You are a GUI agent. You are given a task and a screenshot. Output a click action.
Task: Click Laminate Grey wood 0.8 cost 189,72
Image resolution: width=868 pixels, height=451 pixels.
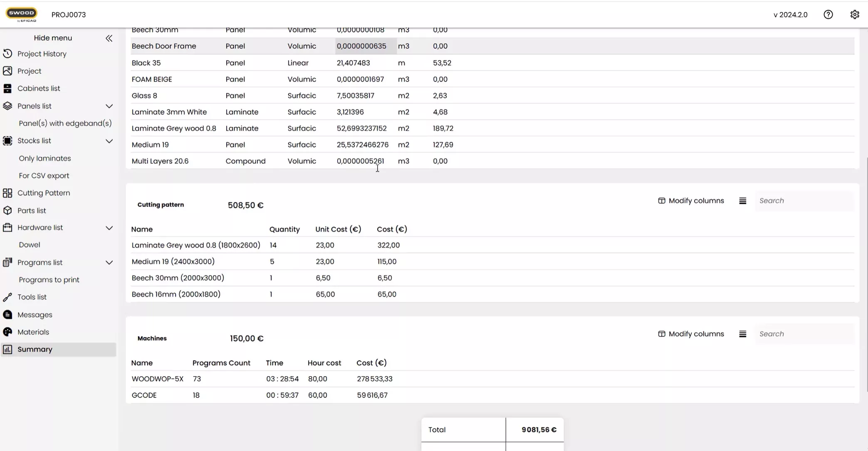(443, 128)
